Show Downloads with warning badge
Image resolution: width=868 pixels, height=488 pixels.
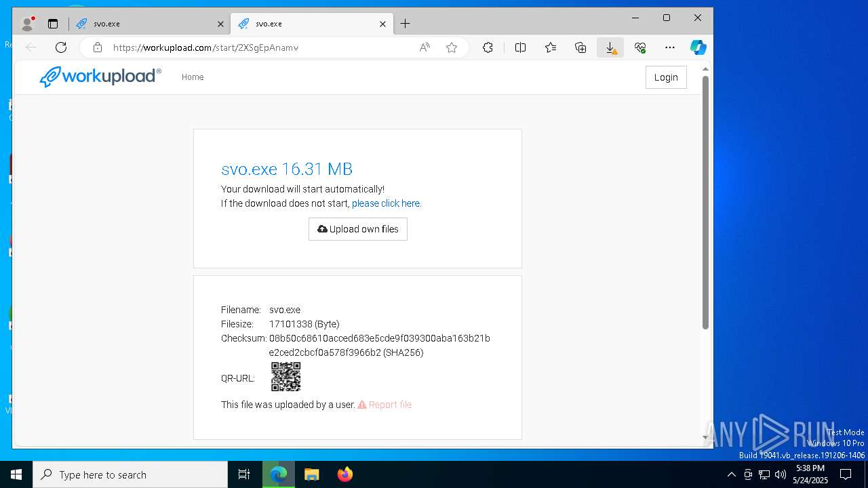[610, 47]
